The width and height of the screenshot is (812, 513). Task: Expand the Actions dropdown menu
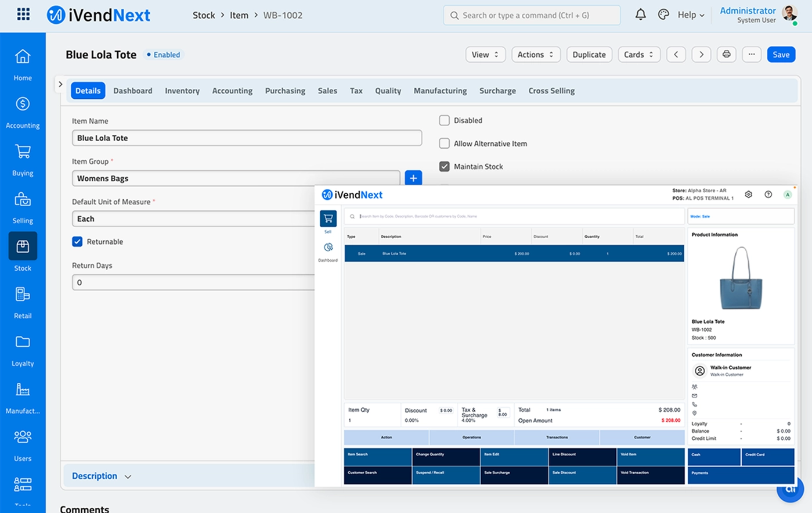[535, 55]
